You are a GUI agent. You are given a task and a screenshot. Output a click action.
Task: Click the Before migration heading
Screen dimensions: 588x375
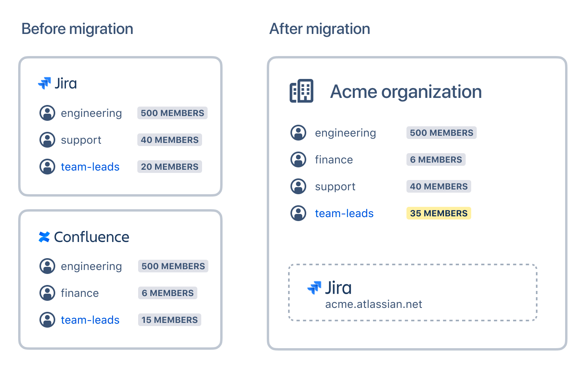click(x=77, y=29)
